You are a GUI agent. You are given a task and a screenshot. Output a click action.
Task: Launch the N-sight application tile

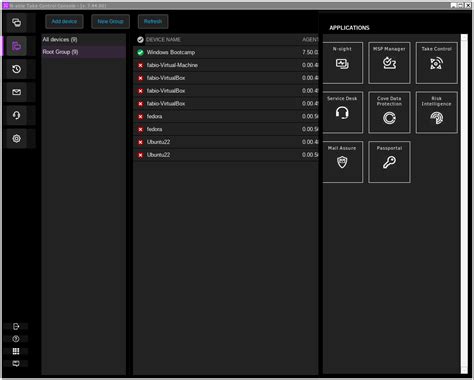[x=342, y=63]
